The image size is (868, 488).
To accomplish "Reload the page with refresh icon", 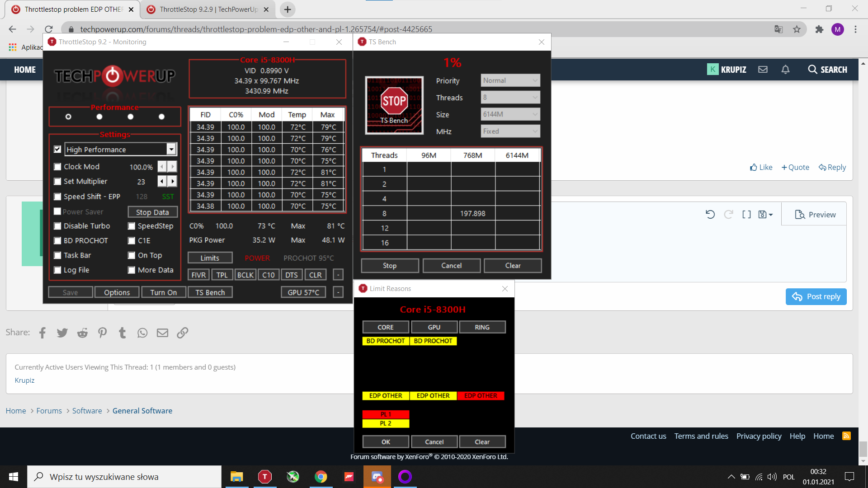I will (x=49, y=29).
